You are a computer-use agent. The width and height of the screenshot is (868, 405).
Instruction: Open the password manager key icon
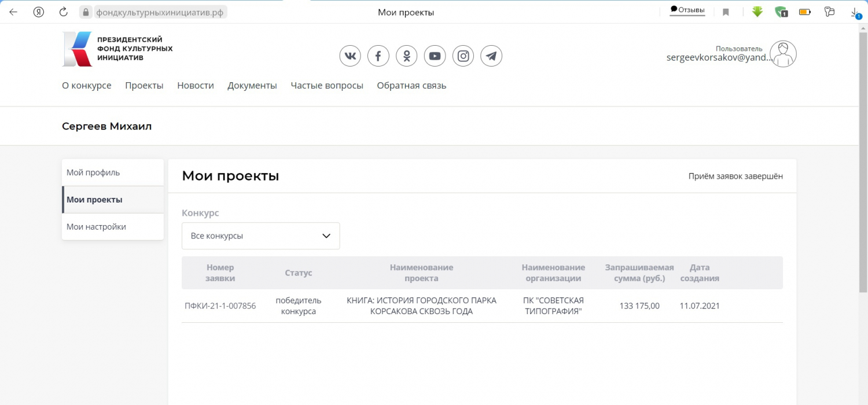(830, 12)
